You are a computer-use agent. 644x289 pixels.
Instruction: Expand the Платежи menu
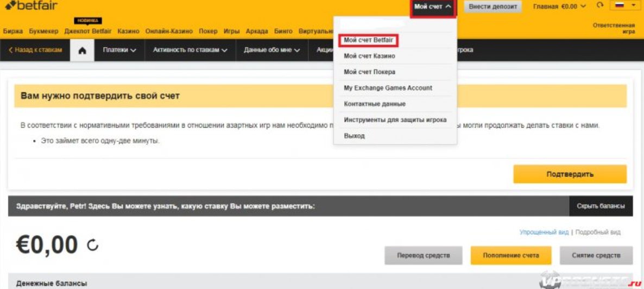119,50
